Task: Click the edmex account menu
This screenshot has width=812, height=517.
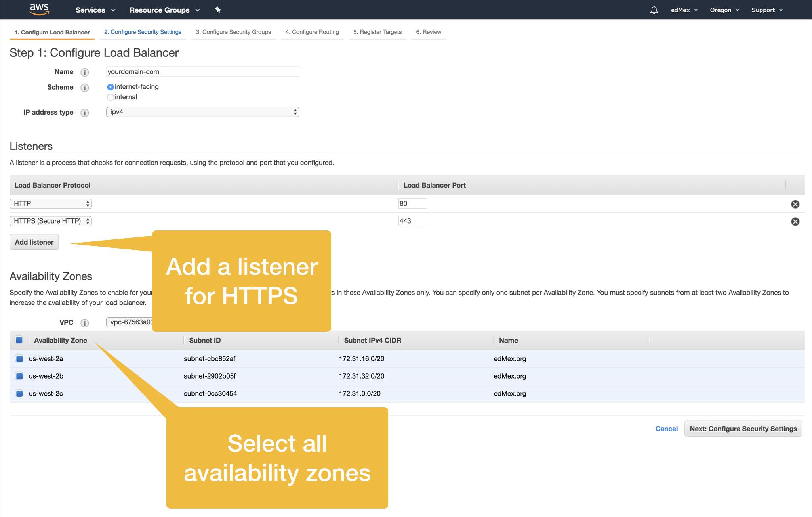Action: (x=684, y=10)
